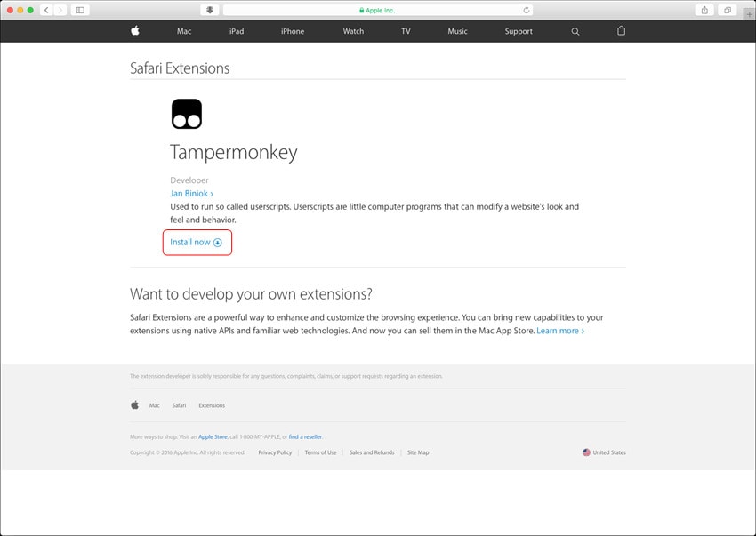Screen dimensions: 756x536
Task: Click the Install now link
Action: [197, 242]
